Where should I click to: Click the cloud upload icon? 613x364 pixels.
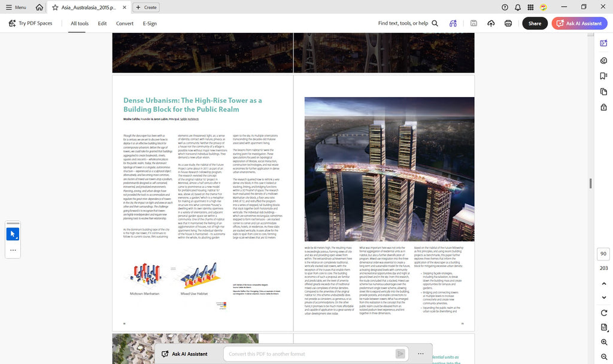click(x=491, y=23)
